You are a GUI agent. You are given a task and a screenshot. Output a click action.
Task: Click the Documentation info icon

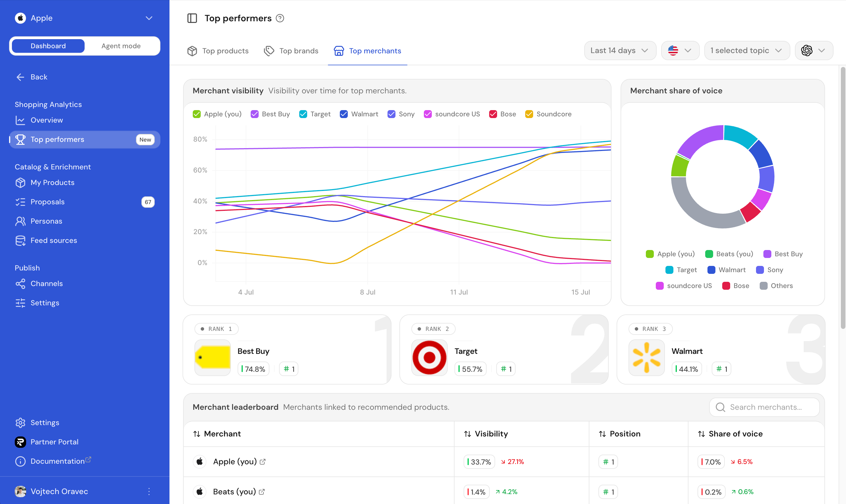click(20, 461)
